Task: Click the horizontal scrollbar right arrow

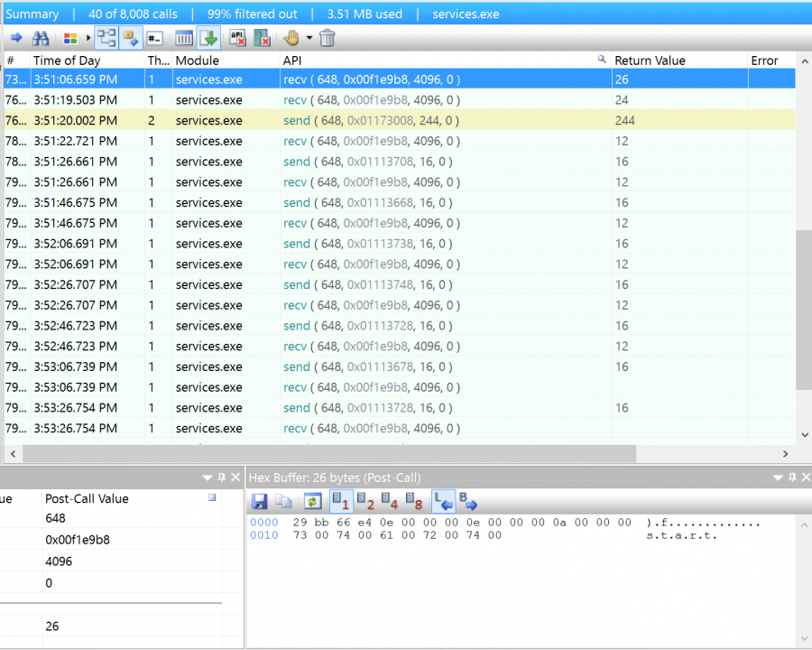Action: coord(786,453)
